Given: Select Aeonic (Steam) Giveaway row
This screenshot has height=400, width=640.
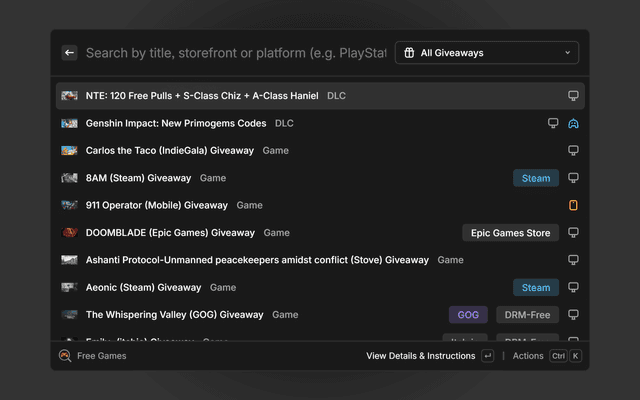Looking at the screenshot, I should (320, 287).
